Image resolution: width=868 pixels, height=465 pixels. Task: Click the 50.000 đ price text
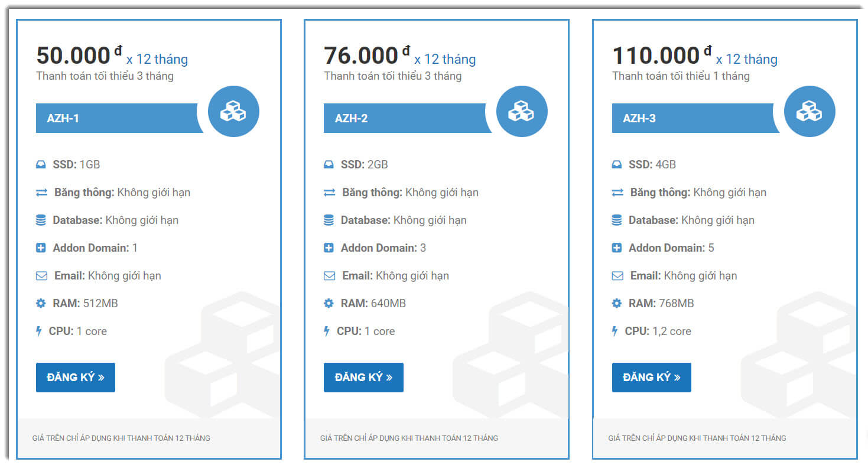click(74, 56)
